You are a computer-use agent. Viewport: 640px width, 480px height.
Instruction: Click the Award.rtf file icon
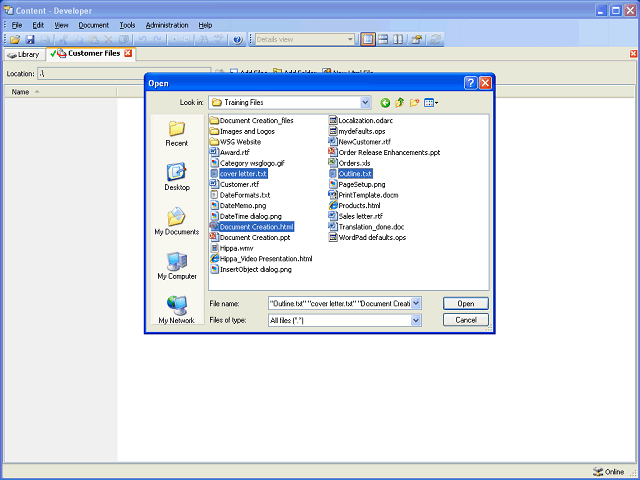214,152
